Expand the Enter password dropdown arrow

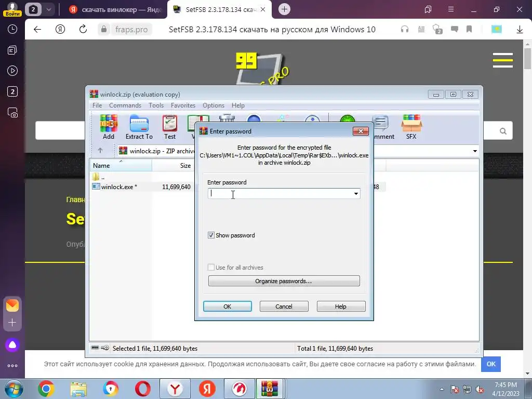[x=356, y=194]
